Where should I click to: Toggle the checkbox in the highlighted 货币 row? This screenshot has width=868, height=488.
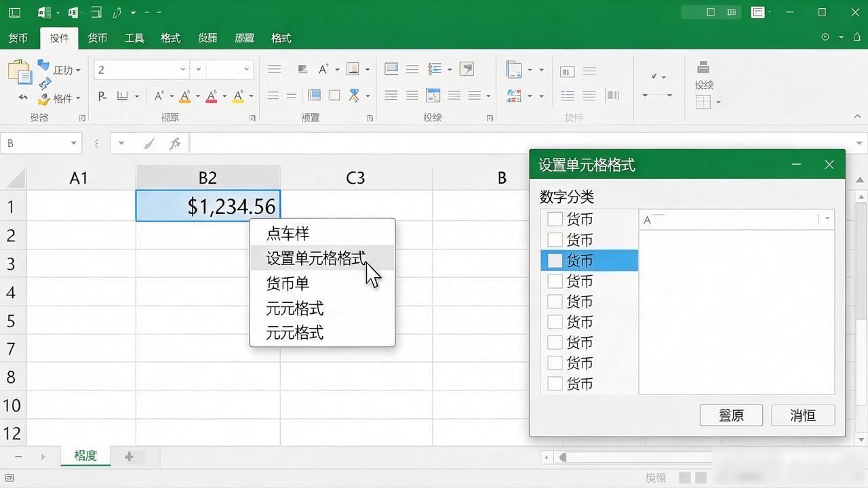pyautogui.click(x=555, y=260)
